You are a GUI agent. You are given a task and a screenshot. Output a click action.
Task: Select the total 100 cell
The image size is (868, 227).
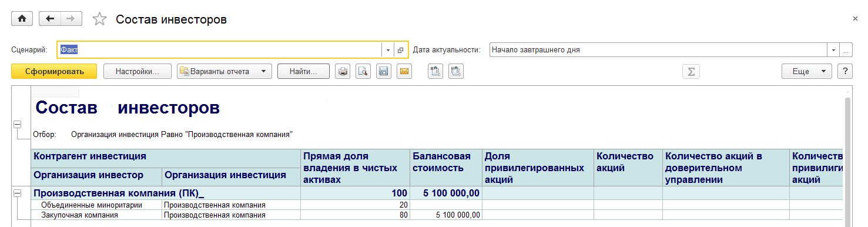(x=355, y=193)
